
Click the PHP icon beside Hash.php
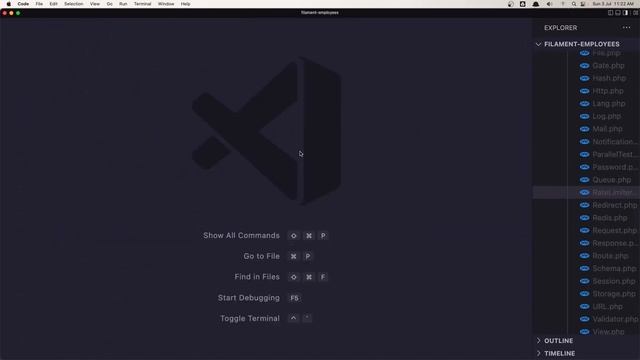584,78
